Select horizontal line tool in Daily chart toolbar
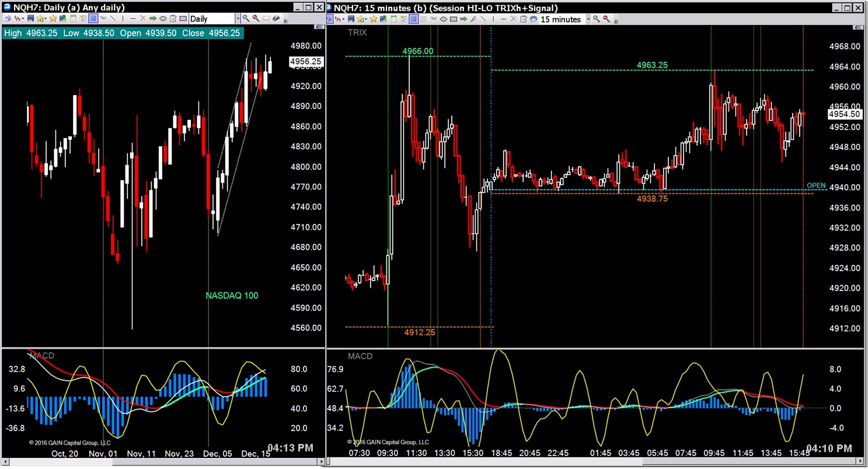This screenshot has height=469, width=868. [133, 19]
